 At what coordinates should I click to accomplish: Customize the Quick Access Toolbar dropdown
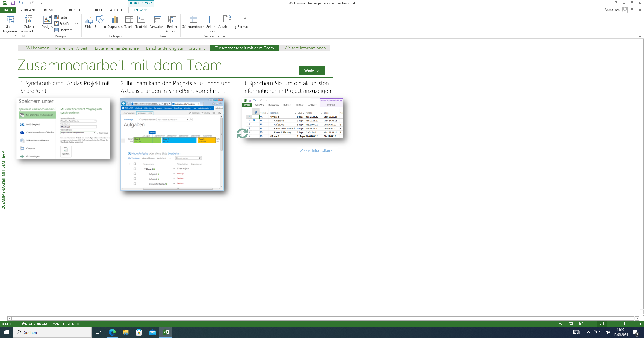(41, 3)
